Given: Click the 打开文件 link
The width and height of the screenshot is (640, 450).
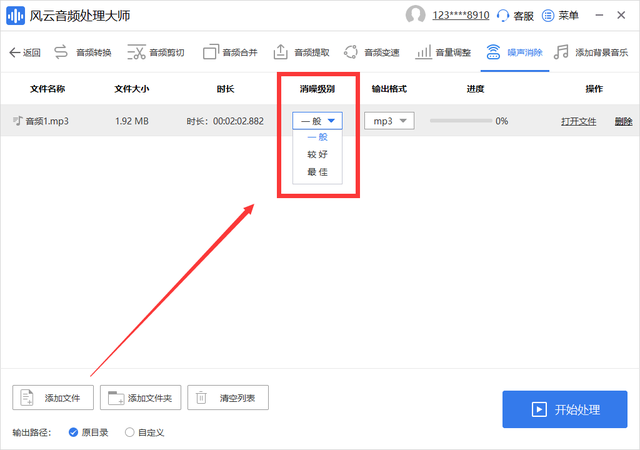Looking at the screenshot, I should click(x=578, y=121).
